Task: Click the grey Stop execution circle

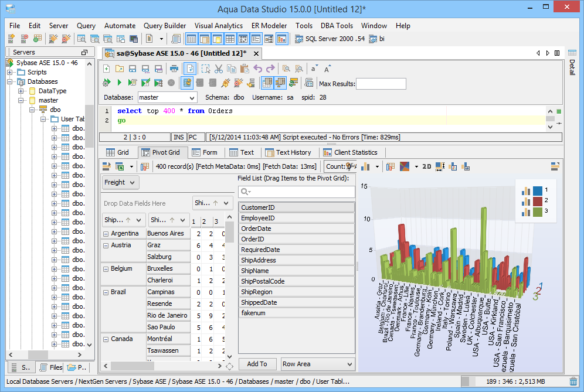Action: pyautogui.click(x=171, y=83)
